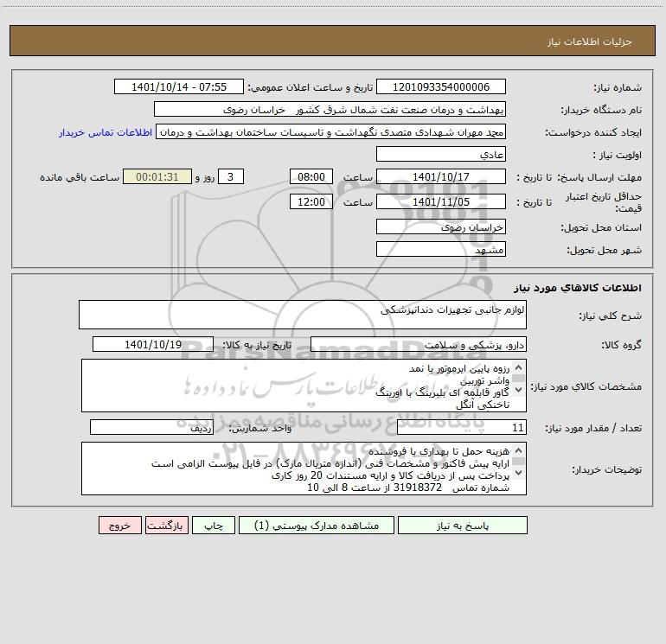Click 'هزینه حمل تا بهداری با فروشنده' note

[x=439, y=451]
